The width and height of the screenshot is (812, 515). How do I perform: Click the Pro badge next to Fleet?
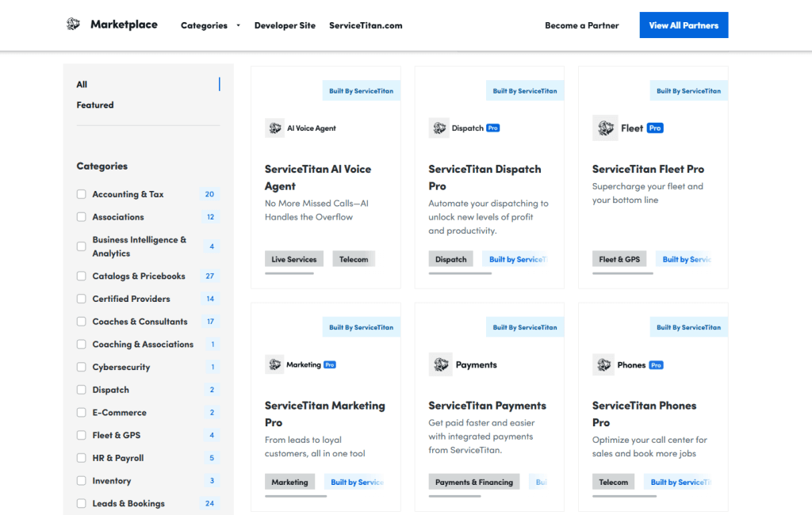coord(655,128)
